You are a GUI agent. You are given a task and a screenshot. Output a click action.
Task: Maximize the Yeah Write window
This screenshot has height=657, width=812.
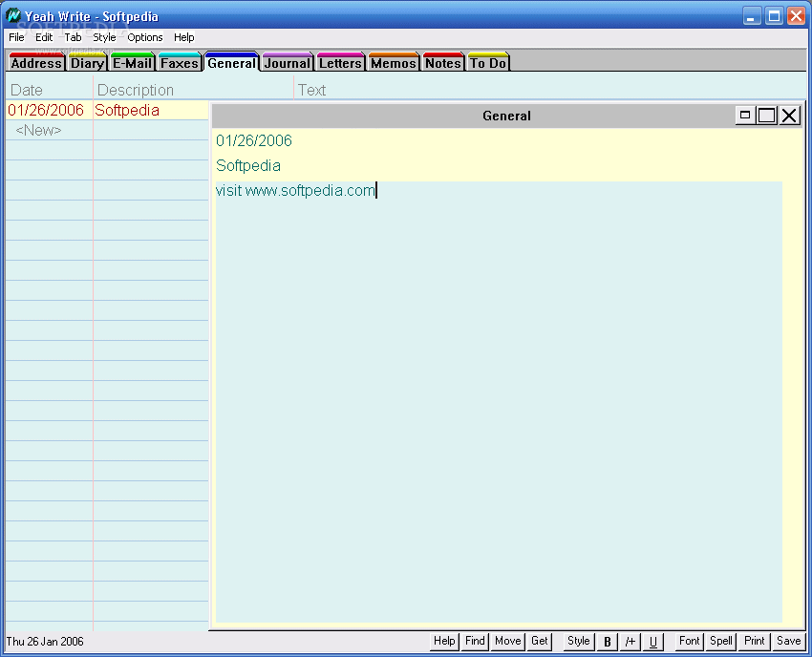tap(774, 16)
